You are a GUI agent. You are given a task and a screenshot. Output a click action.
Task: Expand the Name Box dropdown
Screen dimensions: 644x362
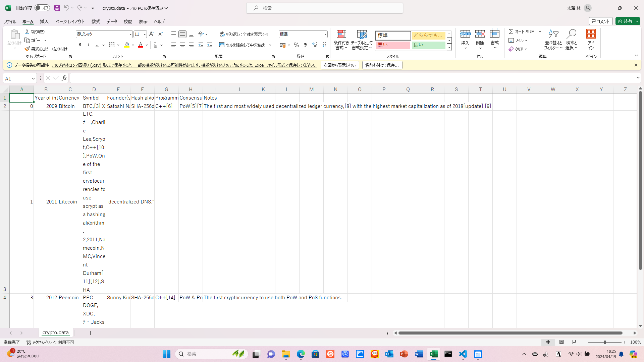click(x=33, y=78)
